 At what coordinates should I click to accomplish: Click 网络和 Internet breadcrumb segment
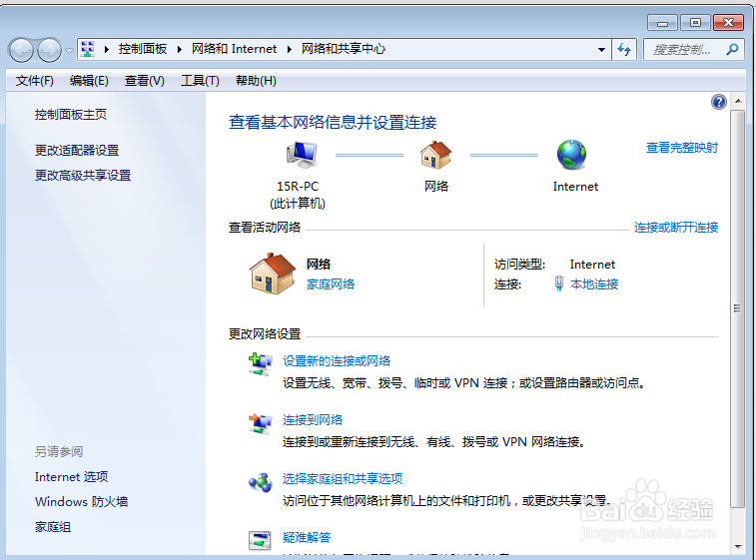tap(235, 49)
